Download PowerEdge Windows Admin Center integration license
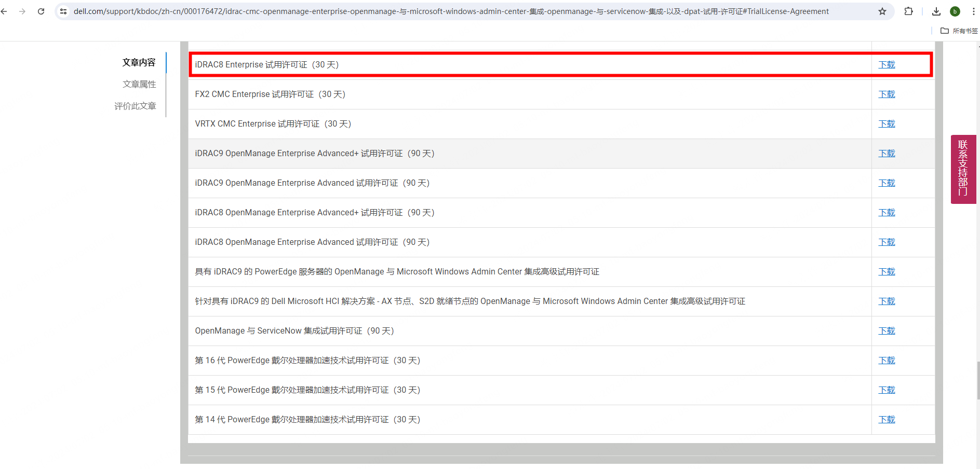980x469 pixels. [x=887, y=271]
